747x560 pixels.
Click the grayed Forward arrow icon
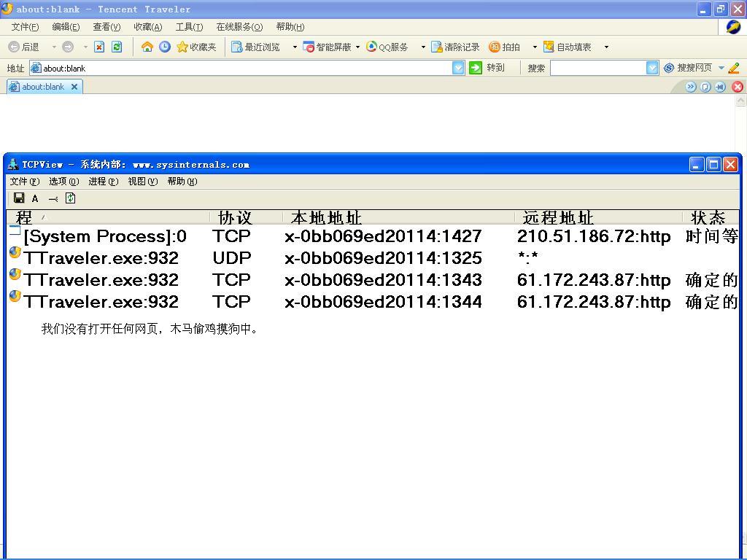click(x=68, y=47)
